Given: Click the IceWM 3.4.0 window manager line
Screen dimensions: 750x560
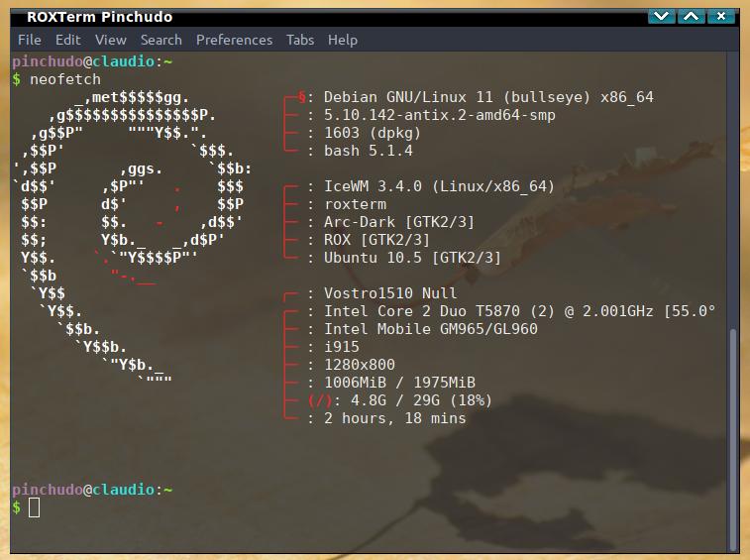Looking at the screenshot, I should 439,186.
